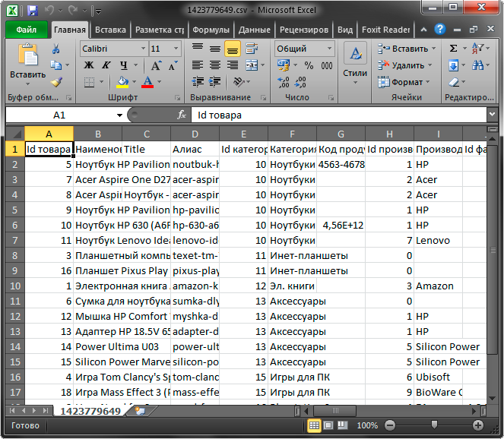Click the zoom slider handle
Image resolution: width=504 pixels, height=439 pixels.
click(x=434, y=425)
